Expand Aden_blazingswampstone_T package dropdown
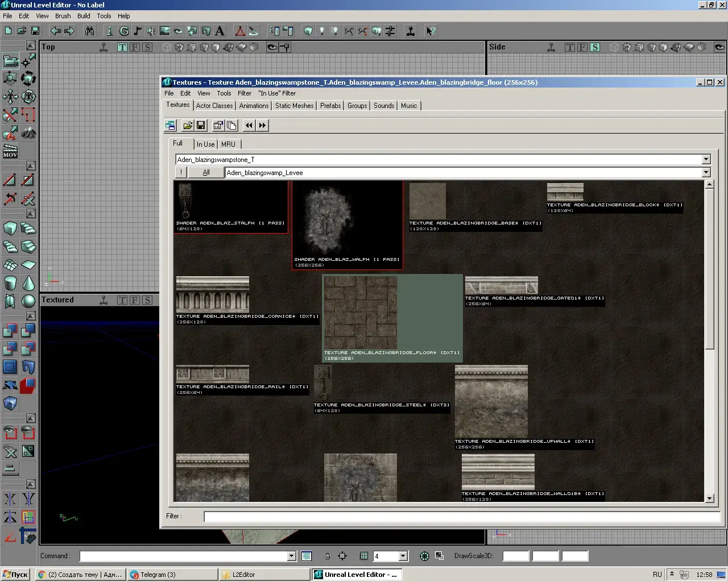The image size is (728, 582). point(706,160)
